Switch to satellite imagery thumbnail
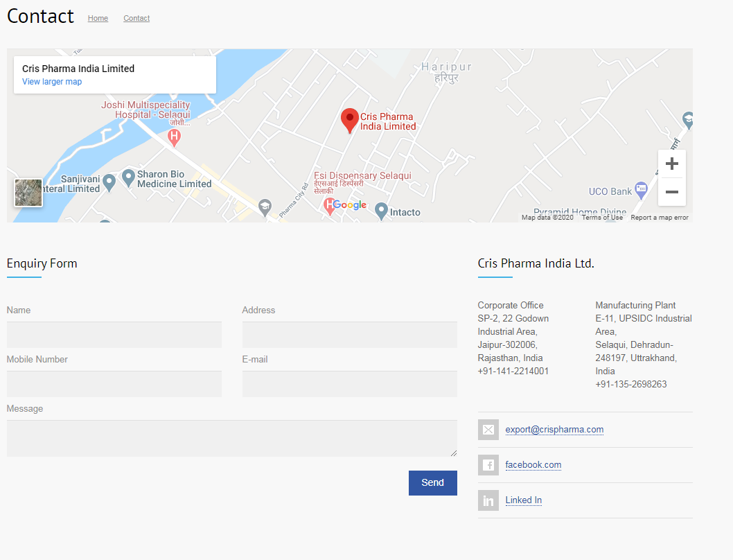 point(28,193)
